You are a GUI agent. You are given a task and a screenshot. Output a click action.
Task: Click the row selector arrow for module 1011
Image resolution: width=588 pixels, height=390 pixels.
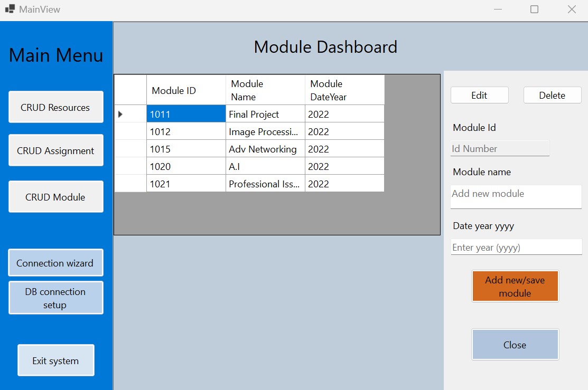(120, 114)
